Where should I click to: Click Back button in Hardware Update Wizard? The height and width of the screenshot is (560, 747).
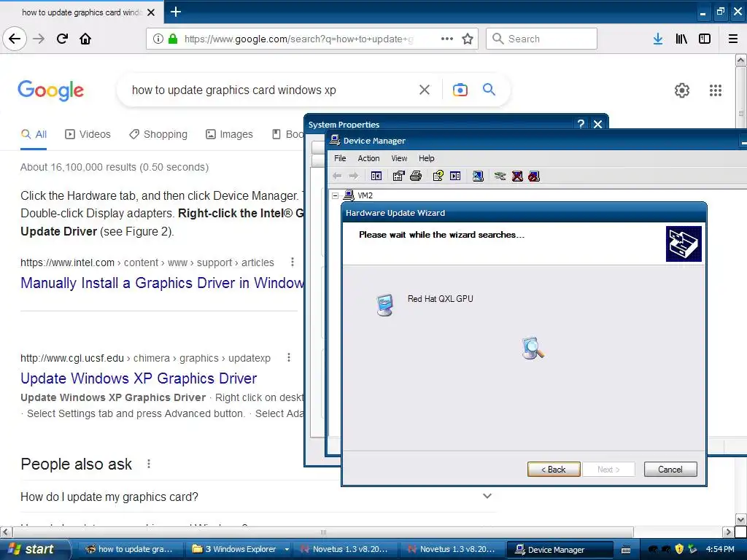tap(554, 469)
